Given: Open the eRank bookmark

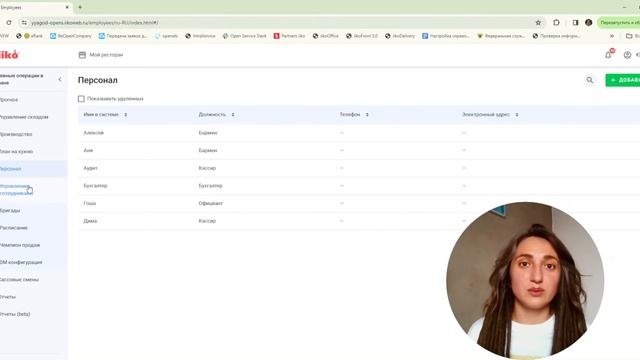Looking at the screenshot, I should [33, 36].
